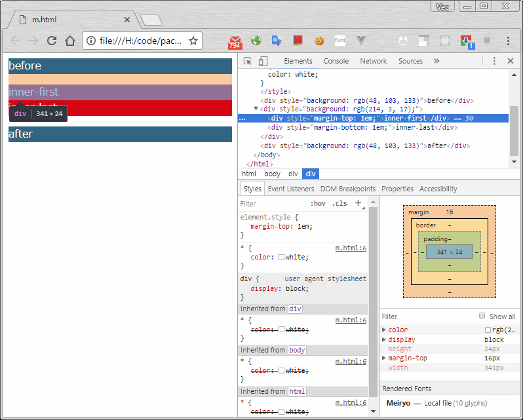Open the Properties tab
Viewport: 523px width, 420px height.
tap(397, 189)
